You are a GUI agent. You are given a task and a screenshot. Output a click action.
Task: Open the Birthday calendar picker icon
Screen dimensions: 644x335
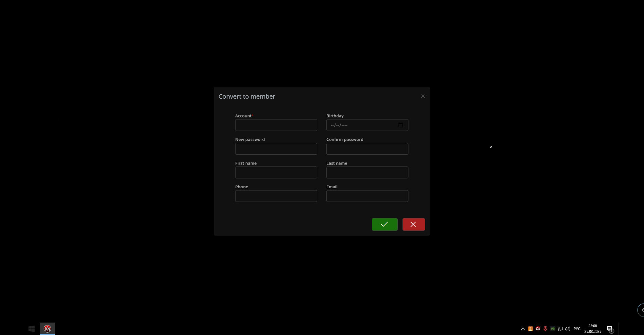pos(400,125)
